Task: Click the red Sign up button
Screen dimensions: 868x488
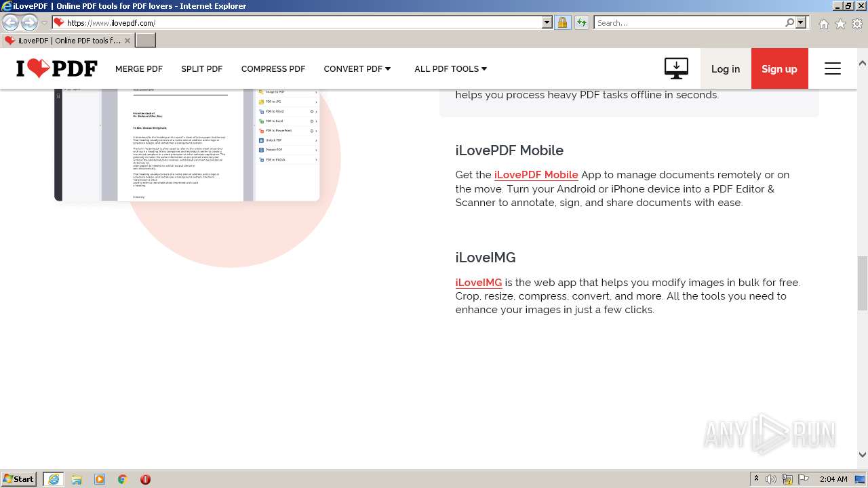Action: click(x=779, y=68)
